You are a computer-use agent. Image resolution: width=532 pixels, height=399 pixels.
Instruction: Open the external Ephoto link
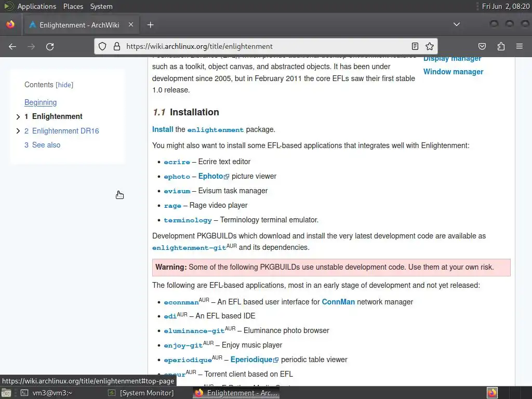coord(214,176)
